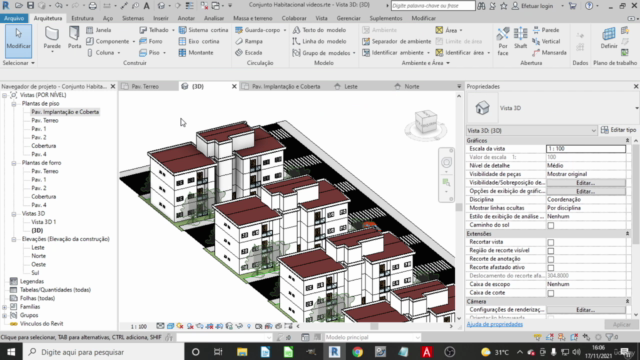The width and height of the screenshot is (640, 360).
Task: Click the Vertical opening tool
Action: 546,41
